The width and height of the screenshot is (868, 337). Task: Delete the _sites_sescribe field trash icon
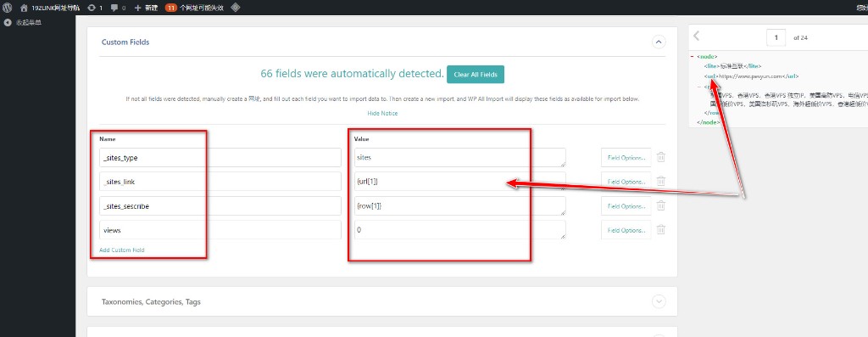coord(660,205)
